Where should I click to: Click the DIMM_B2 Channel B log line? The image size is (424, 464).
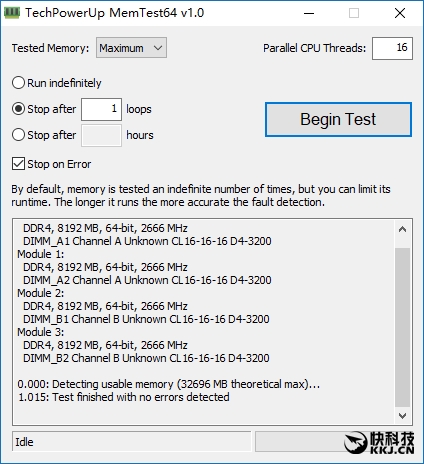(146, 358)
